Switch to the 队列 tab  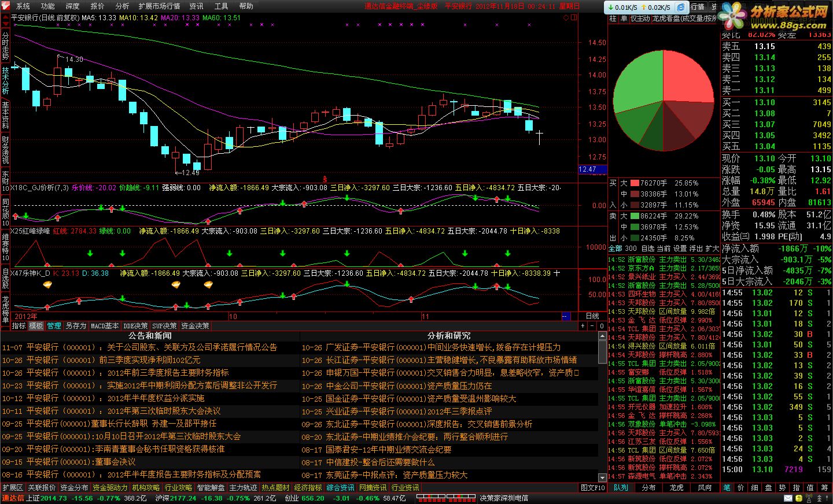(621, 488)
